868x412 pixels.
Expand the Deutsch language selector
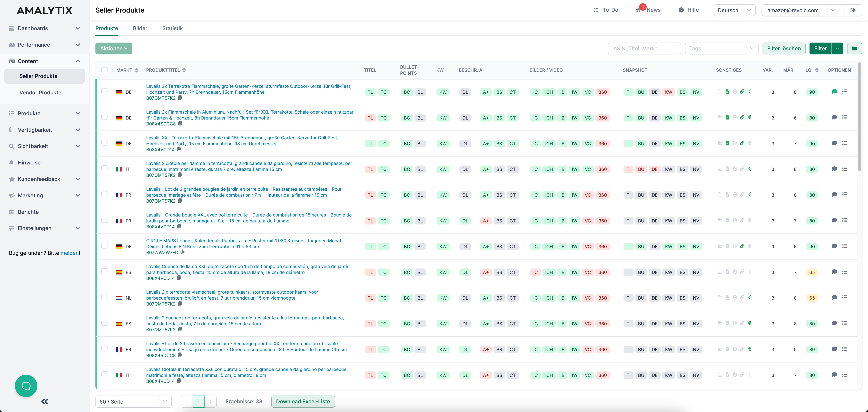click(x=734, y=10)
